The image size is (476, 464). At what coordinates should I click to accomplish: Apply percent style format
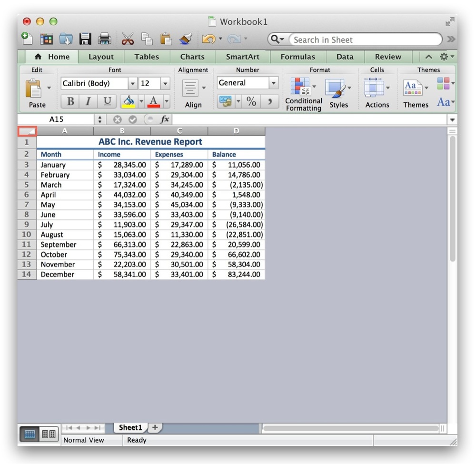pyautogui.click(x=251, y=101)
